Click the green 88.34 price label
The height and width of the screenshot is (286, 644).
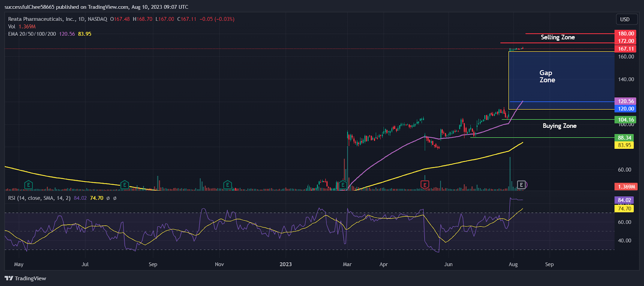click(x=624, y=138)
